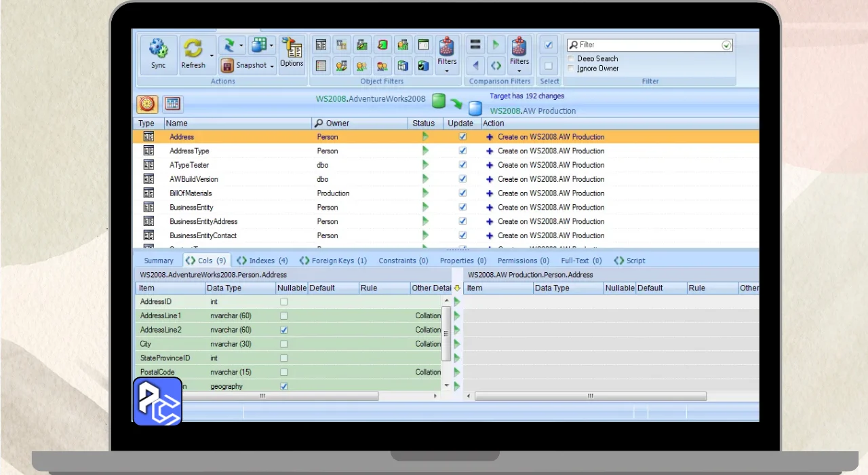Click the Owner column header
The width and height of the screenshot is (868, 475).
coord(338,123)
